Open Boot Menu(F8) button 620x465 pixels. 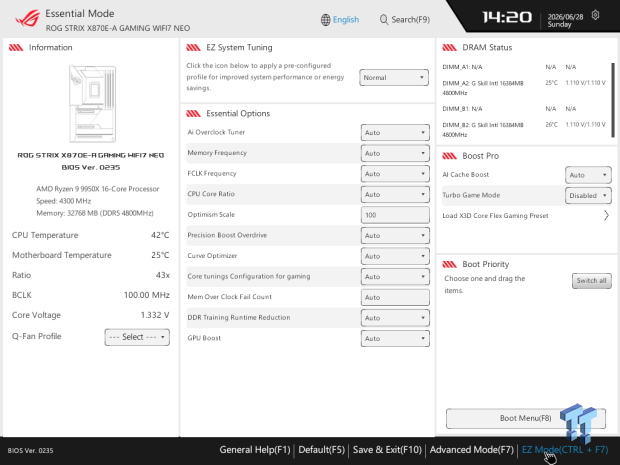pos(525,418)
